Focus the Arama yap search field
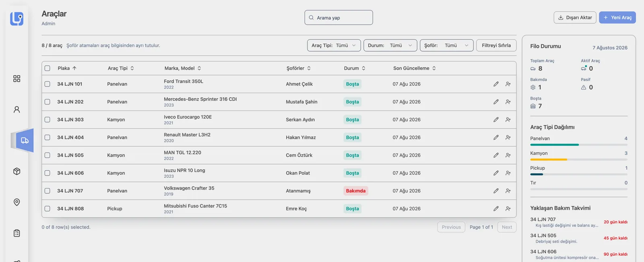This screenshot has width=644, height=262. (x=339, y=17)
